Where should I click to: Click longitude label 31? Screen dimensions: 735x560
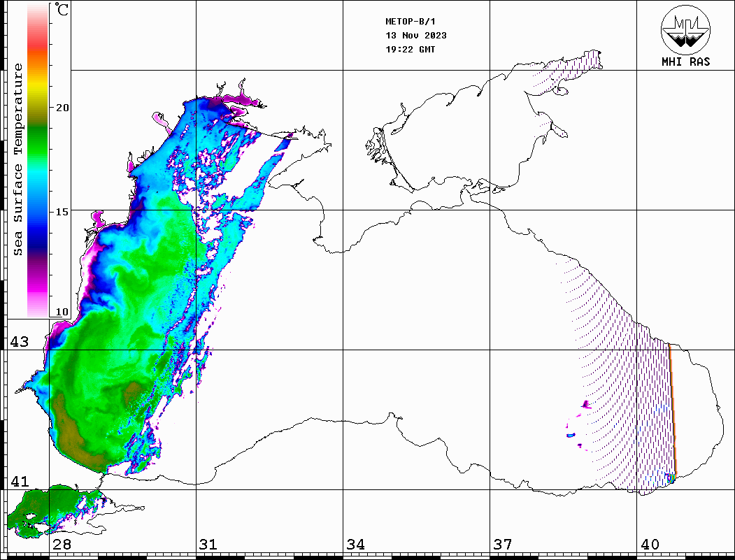[x=208, y=545]
